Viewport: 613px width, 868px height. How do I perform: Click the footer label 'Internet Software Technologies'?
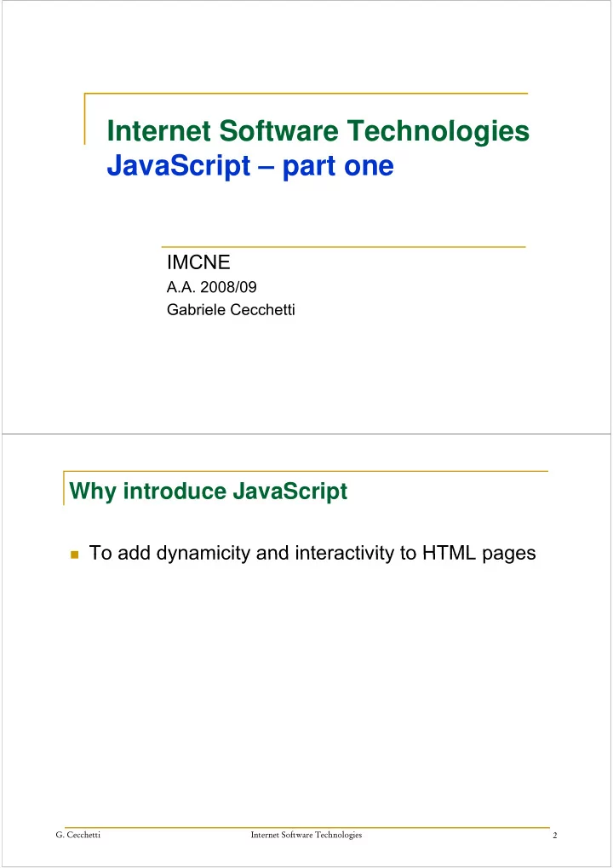click(306, 835)
